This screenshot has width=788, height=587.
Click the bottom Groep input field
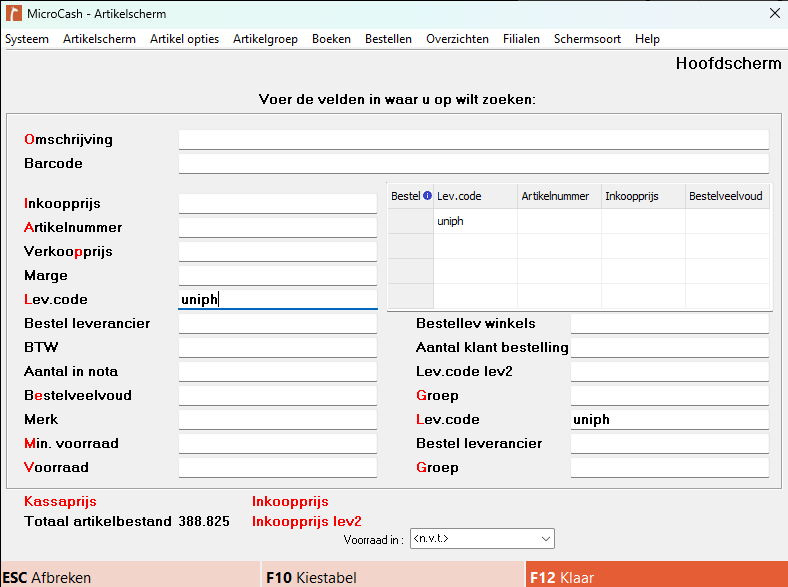(669, 467)
